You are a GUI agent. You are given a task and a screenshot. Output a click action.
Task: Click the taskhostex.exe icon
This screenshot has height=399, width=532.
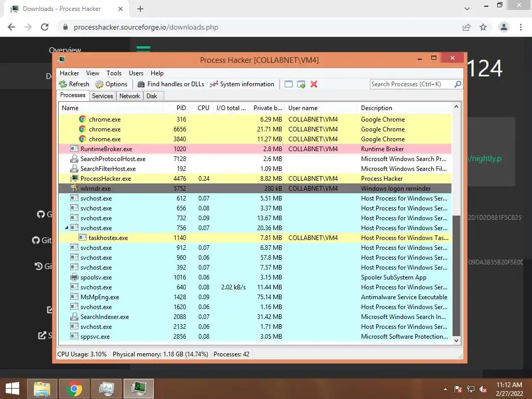tap(83, 237)
